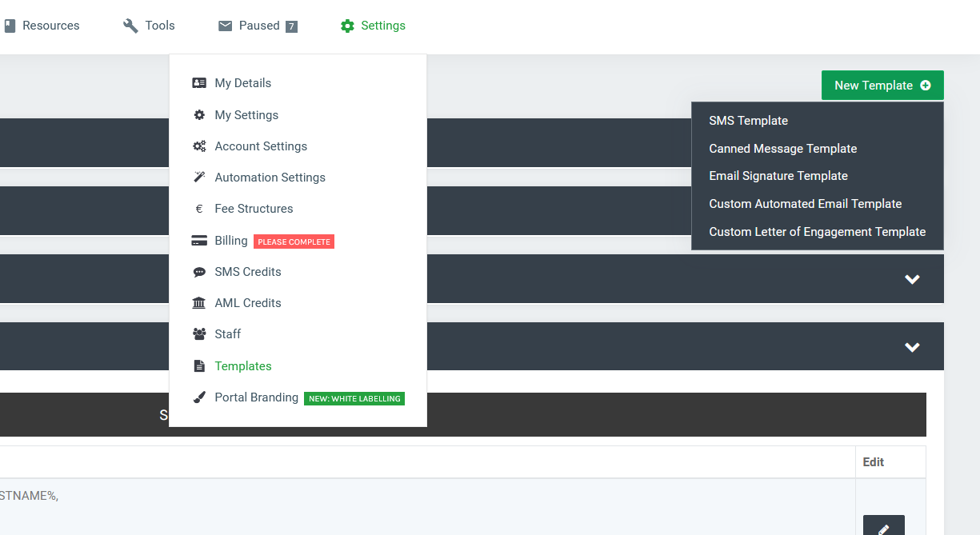
Task: Choose Custom Letter of Engagement Template
Action: [x=818, y=232]
